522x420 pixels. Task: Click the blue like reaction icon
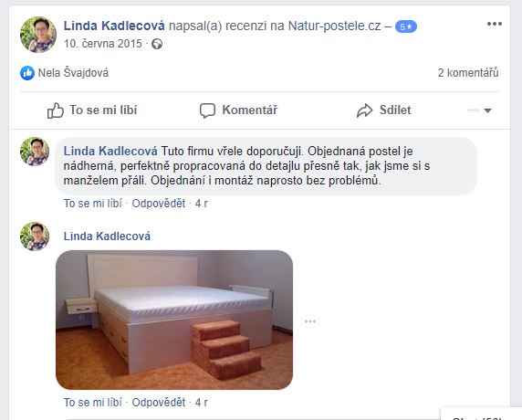[27, 73]
